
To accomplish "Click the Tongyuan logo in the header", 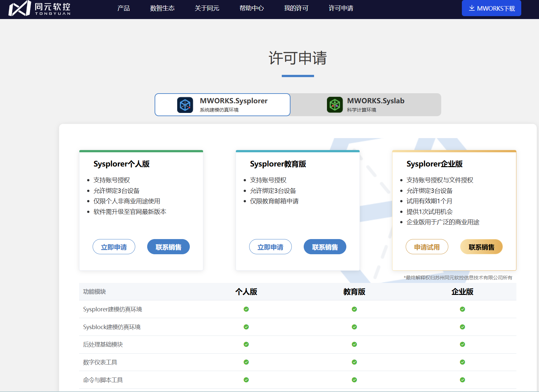I will pos(39,8).
